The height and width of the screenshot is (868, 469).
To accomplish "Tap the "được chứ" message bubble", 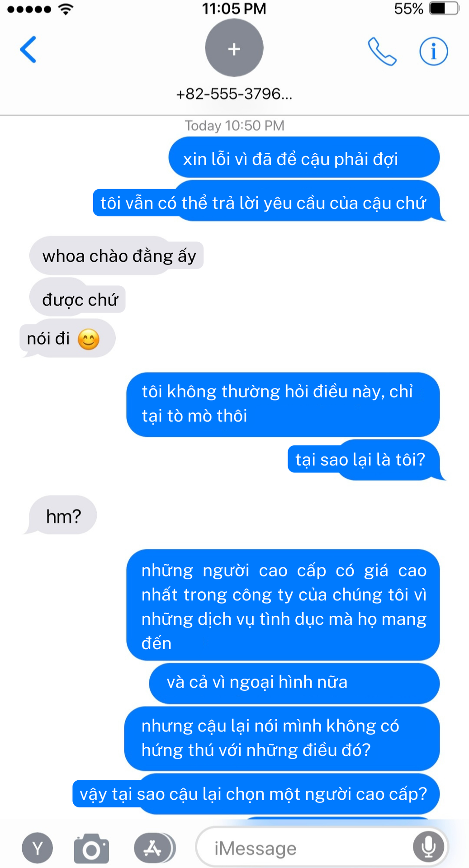I will (77, 298).
